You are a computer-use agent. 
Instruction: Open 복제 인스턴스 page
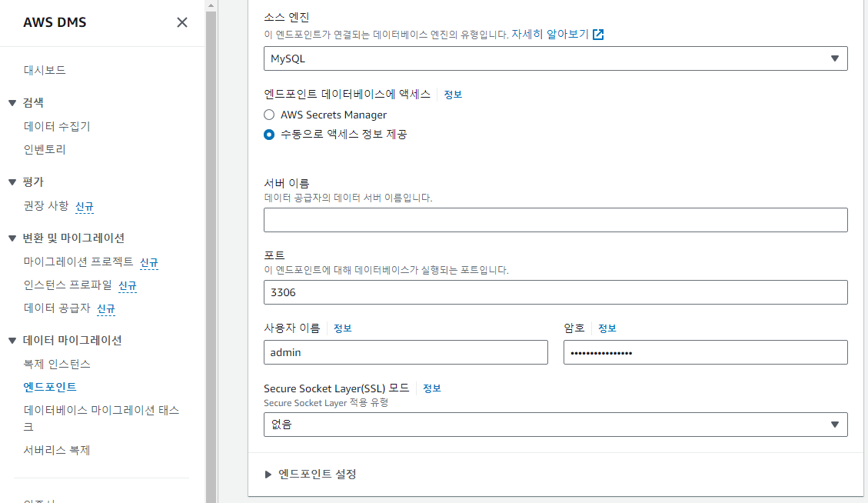tap(56, 364)
